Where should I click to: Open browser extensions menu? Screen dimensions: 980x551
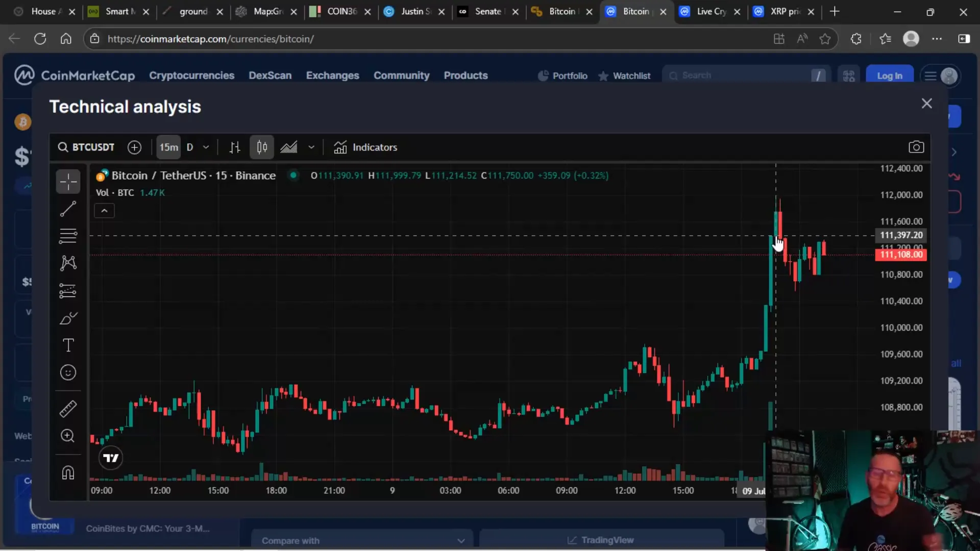(x=856, y=39)
